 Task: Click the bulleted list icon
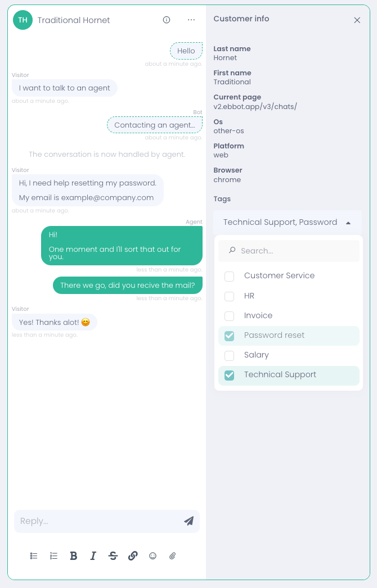click(x=34, y=556)
